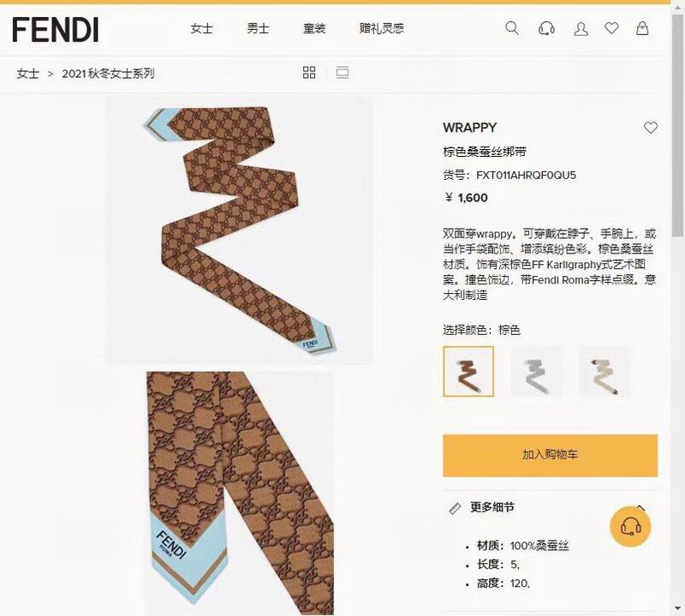Open the 赠礼灵感 menu
The image size is (685, 616).
point(381,29)
